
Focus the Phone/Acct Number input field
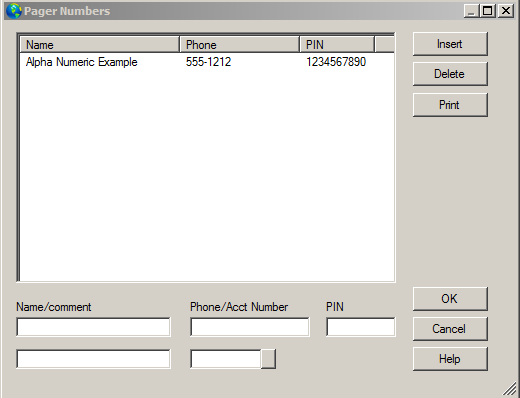pos(250,327)
